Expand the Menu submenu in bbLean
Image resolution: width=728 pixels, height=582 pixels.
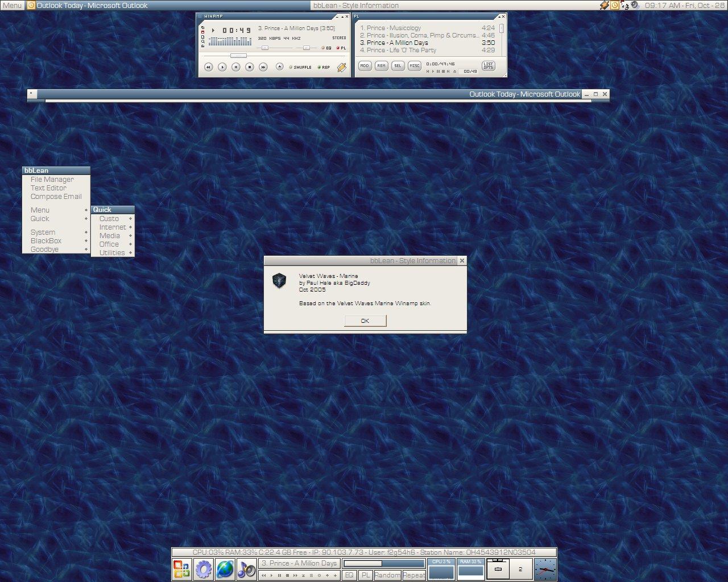(x=56, y=210)
